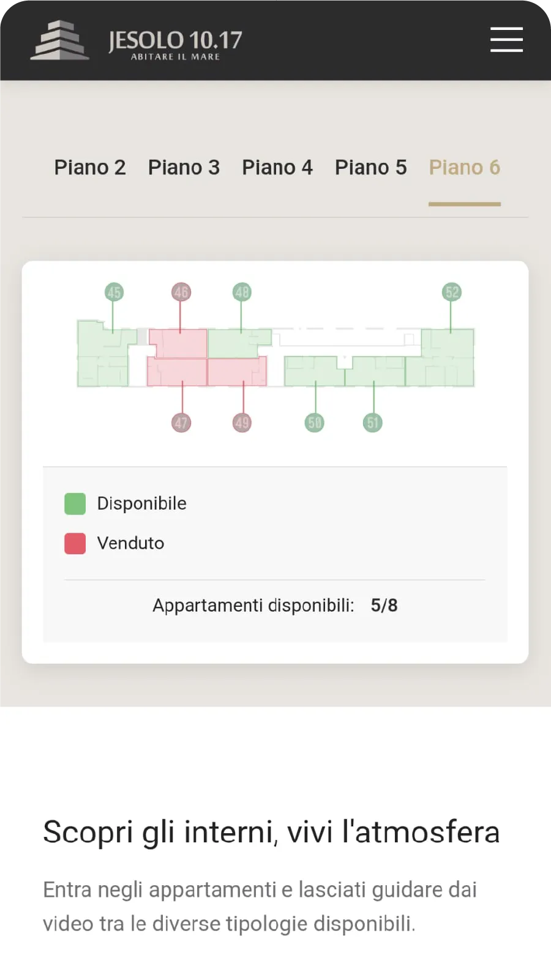
Task: Open the hamburger navigation menu
Action: [506, 40]
